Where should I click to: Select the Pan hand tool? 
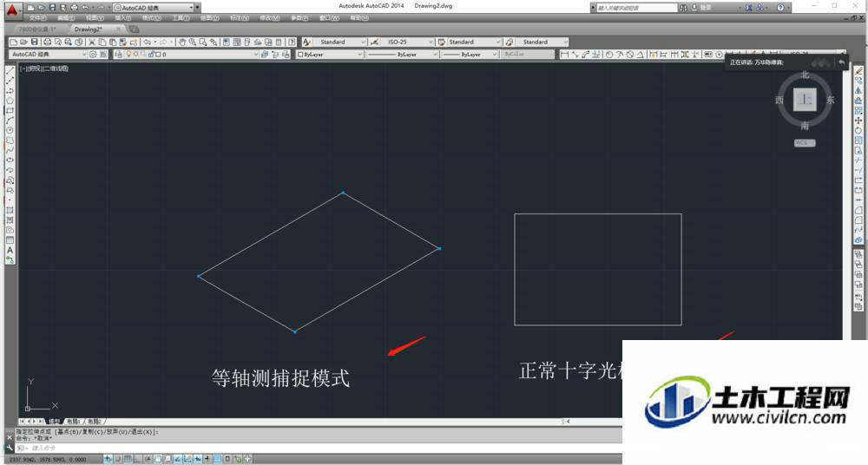point(182,42)
